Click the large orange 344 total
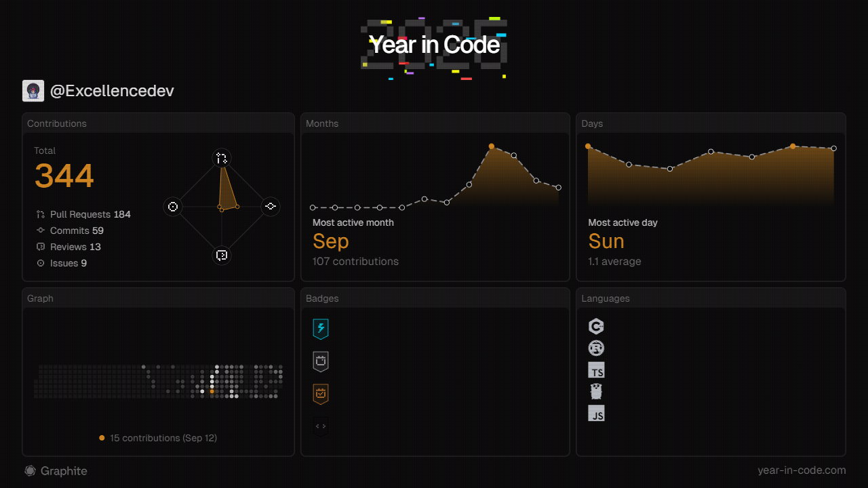 click(x=64, y=176)
